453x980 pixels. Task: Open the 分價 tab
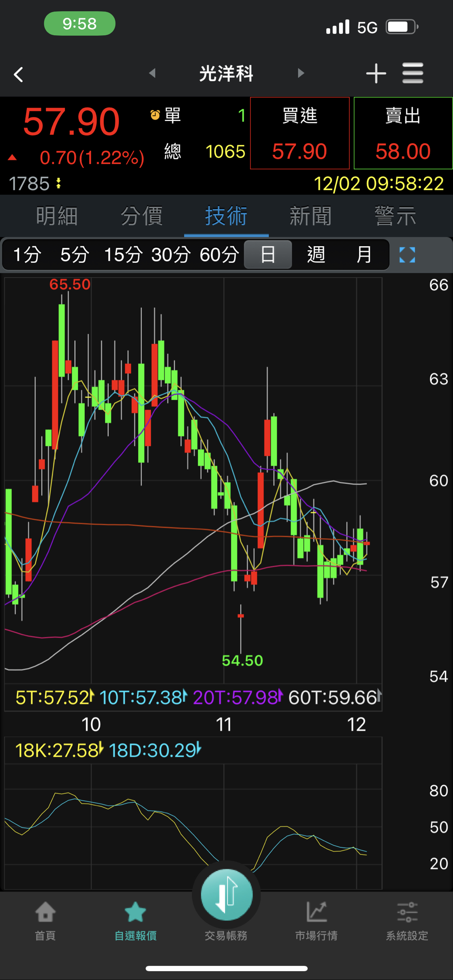point(141,216)
